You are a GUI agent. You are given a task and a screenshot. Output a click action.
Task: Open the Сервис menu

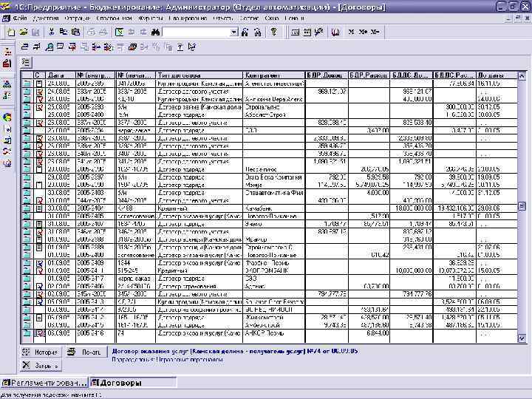[x=249, y=18]
